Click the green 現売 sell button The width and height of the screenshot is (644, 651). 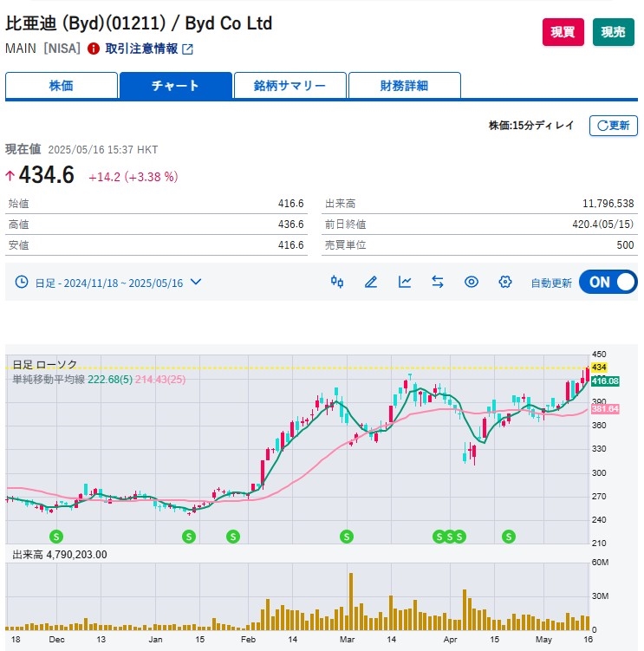tap(614, 32)
